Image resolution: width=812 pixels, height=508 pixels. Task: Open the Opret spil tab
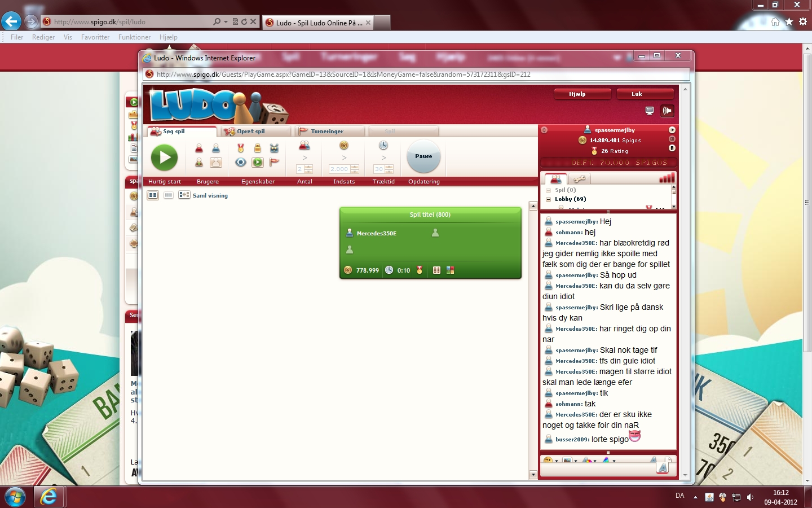click(251, 132)
